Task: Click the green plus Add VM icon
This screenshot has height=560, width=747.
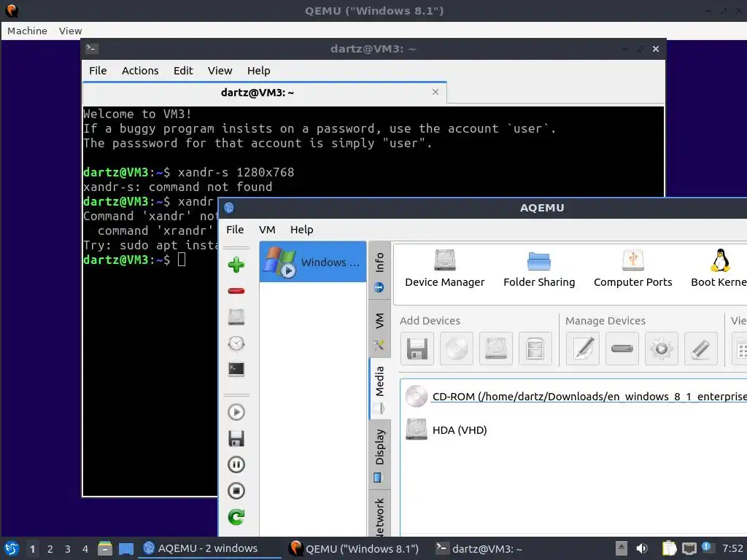Action: point(236,264)
